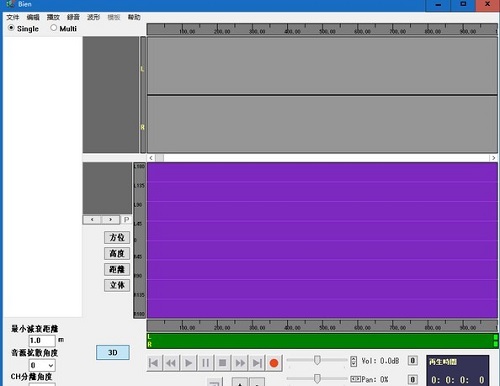This screenshot has height=386, width=500.
Task: Click the volume slider handle
Action: tap(317, 360)
